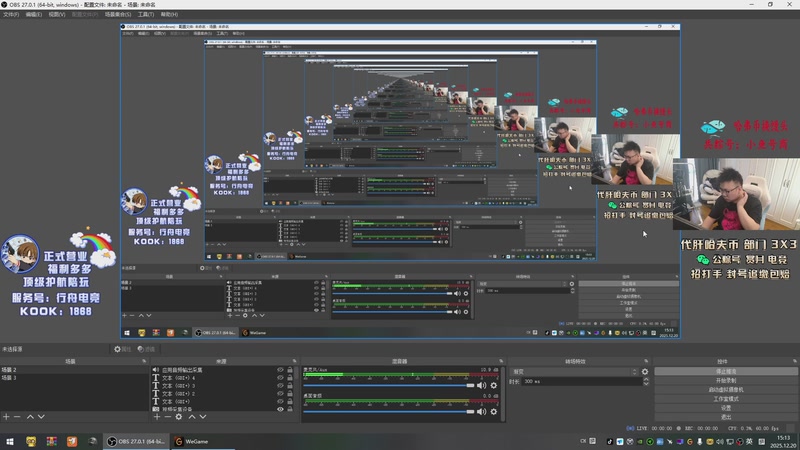Image resolution: width=800 pixels, height=450 pixels.
Task: Move scene up with arrow icon
Action: 30,417
